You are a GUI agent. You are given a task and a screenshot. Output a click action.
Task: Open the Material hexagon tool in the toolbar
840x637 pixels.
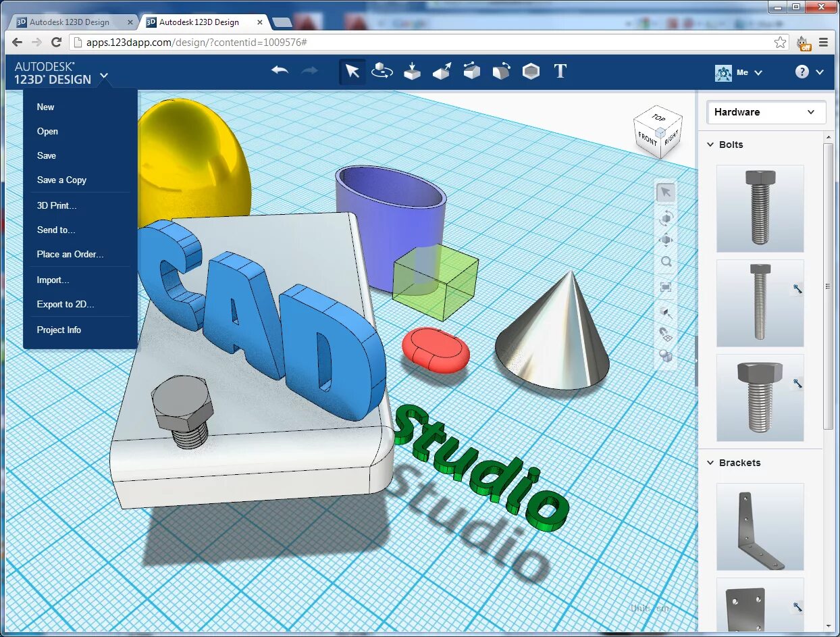[x=531, y=71]
